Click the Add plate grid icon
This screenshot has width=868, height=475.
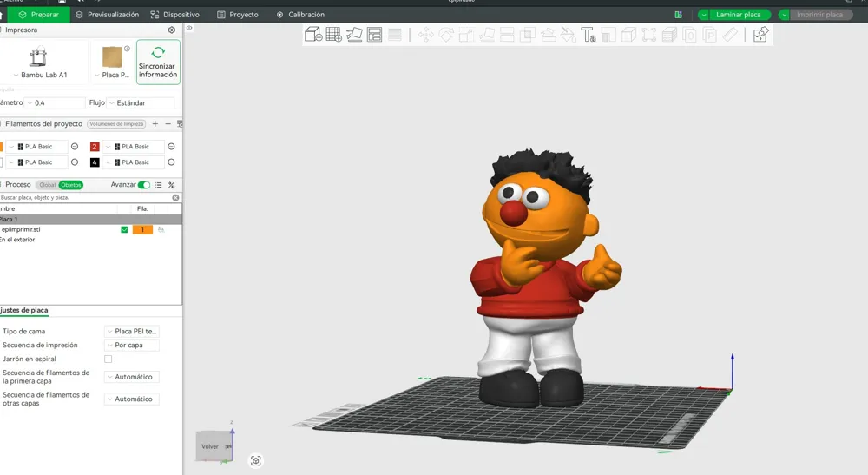pyautogui.click(x=334, y=35)
